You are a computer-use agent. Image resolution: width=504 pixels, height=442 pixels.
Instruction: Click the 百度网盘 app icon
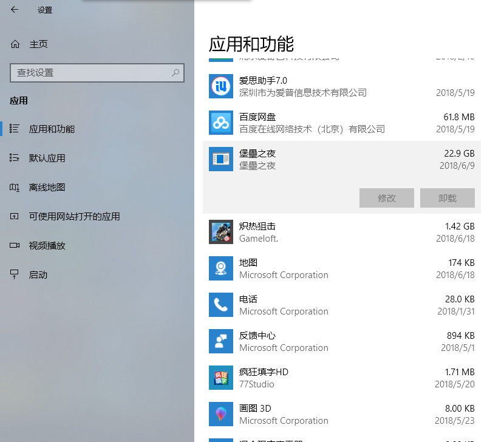click(x=221, y=123)
